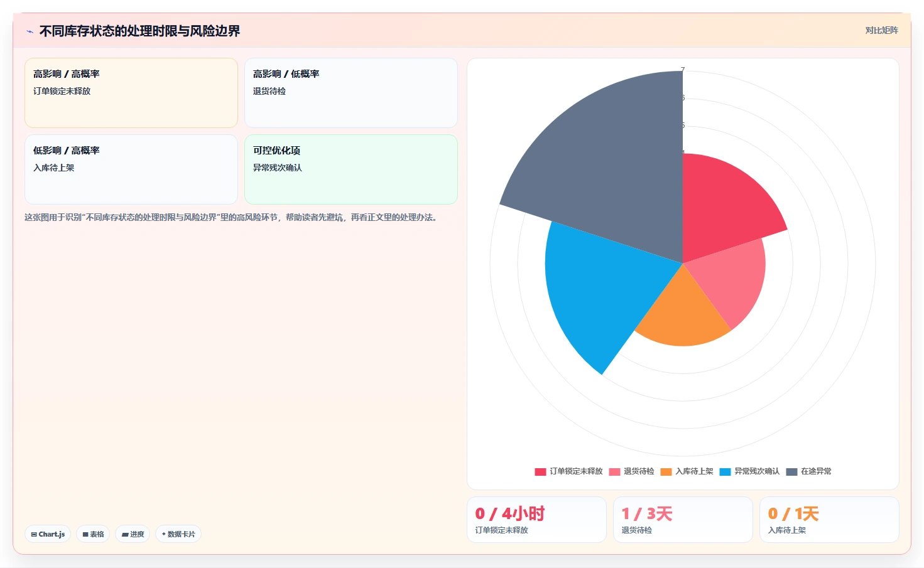Click the 对比矩阵 label in the header
The height and width of the screenshot is (568, 924).
(881, 30)
